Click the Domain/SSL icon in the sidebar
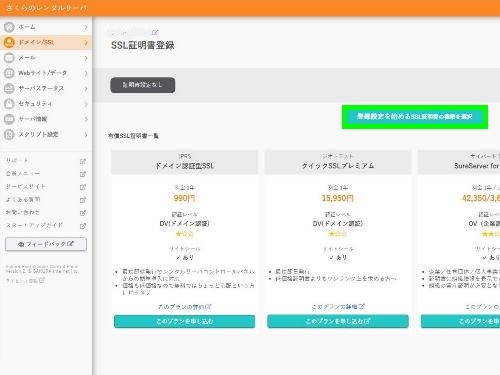Image resolution: width=500 pixels, height=375 pixels. click(x=9, y=42)
